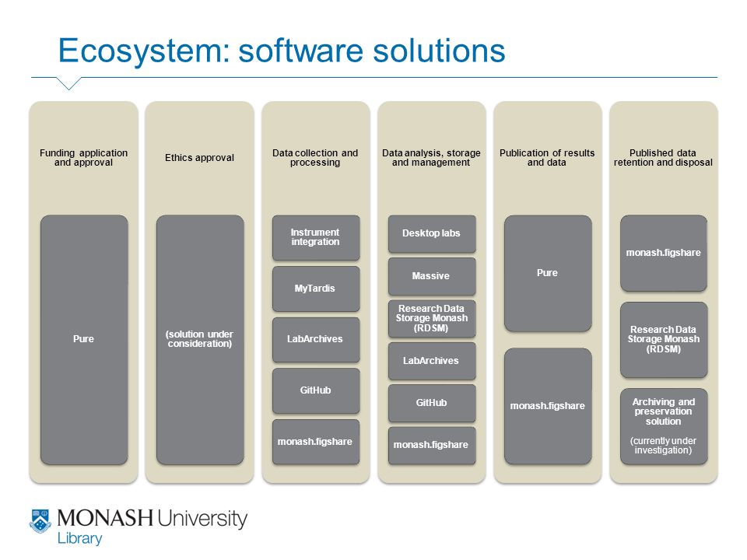Click the MyTardis box
This screenshot has height=560, width=747.
coord(316,289)
